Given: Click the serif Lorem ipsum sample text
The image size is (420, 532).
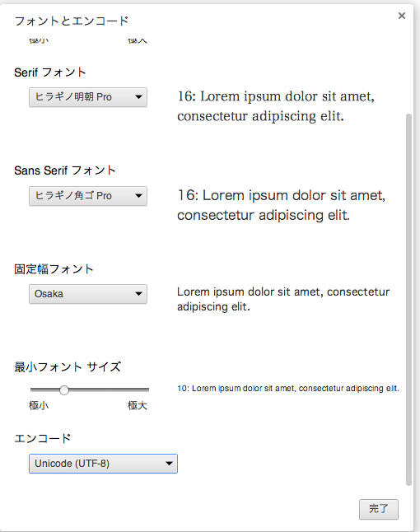Looking at the screenshot, I should click(276, 106).
